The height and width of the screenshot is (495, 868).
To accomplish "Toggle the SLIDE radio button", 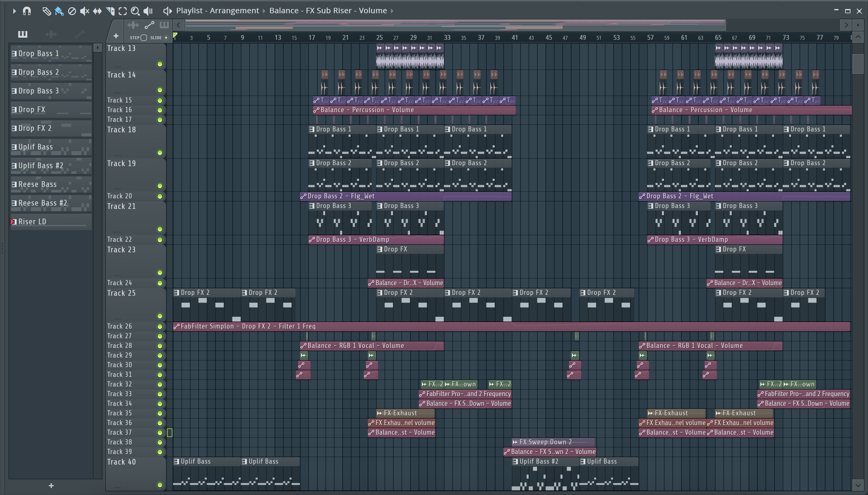I will (166, 38).
